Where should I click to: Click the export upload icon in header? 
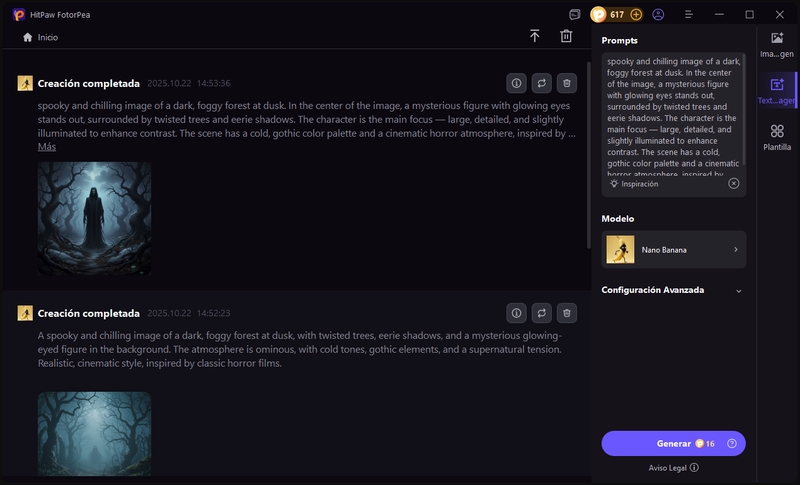coord(535,36)
